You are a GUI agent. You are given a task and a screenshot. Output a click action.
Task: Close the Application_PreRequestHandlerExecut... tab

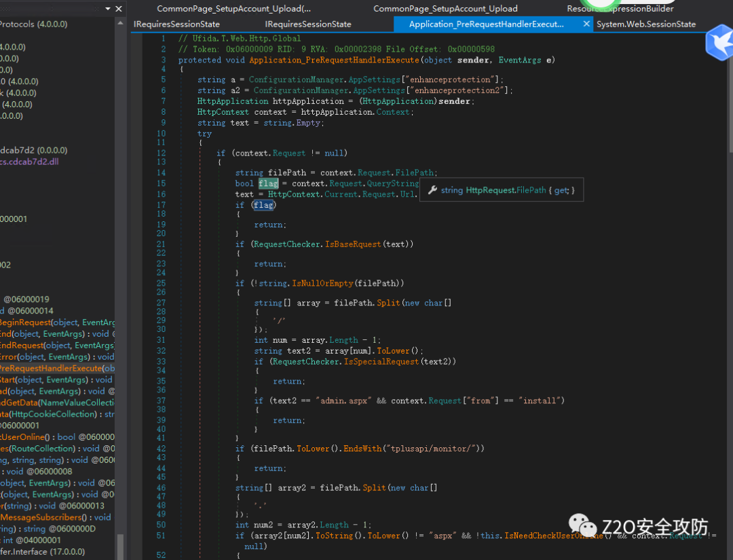586,24
